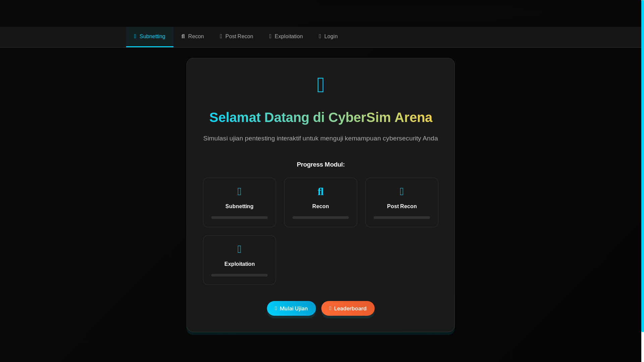Image resolution: width=644 pixels, height=362 pixels.
Task: Select the Exploitation tab
Action: point(286,37)
